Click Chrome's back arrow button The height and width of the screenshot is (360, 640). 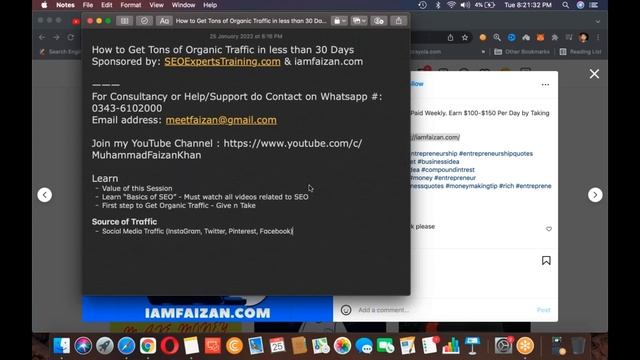(42, 37)
